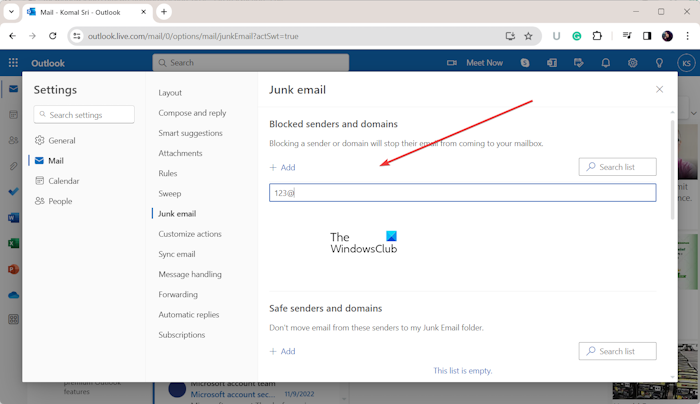
Task: Click the Outlook brand title
Action: (x=48, y=63)
